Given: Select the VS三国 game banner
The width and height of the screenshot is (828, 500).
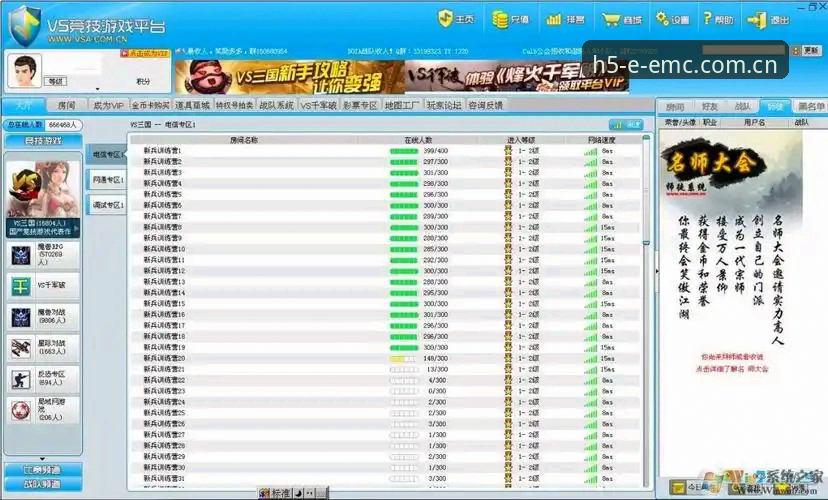Looking at the screenshot, I should click(43, 199).
